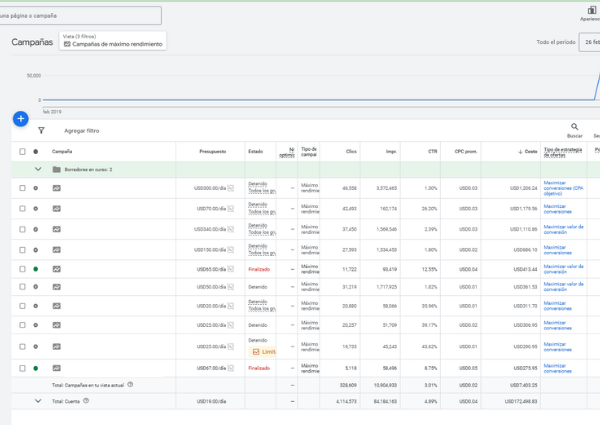Screen dimensions: 600x425
Task: Tick the checkbox for USD340.00/día campaign
Action: click(x=22, y=229)
